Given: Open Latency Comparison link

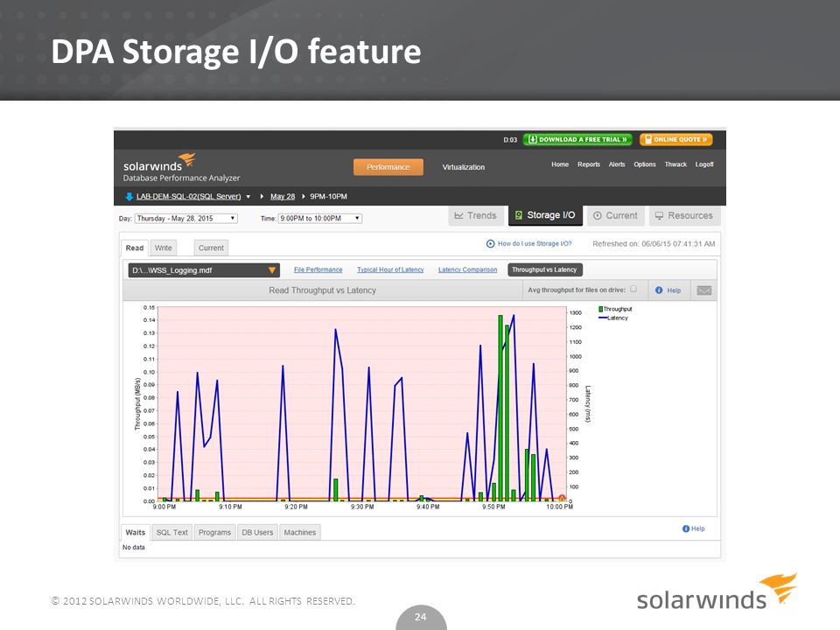Looking at the screenshot, I should [x=467, y=270].
